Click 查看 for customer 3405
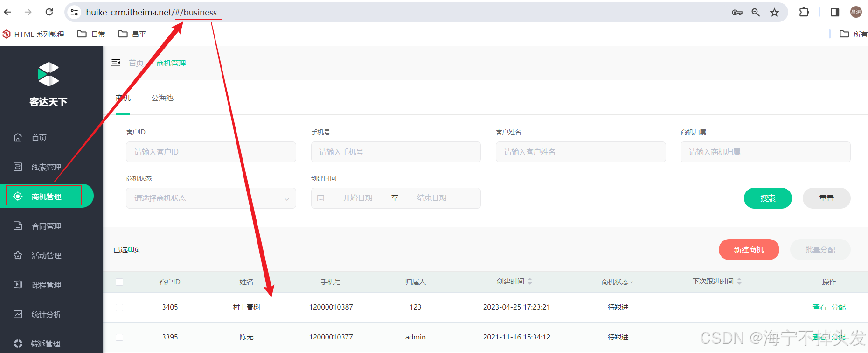 (x=819, y=307)
